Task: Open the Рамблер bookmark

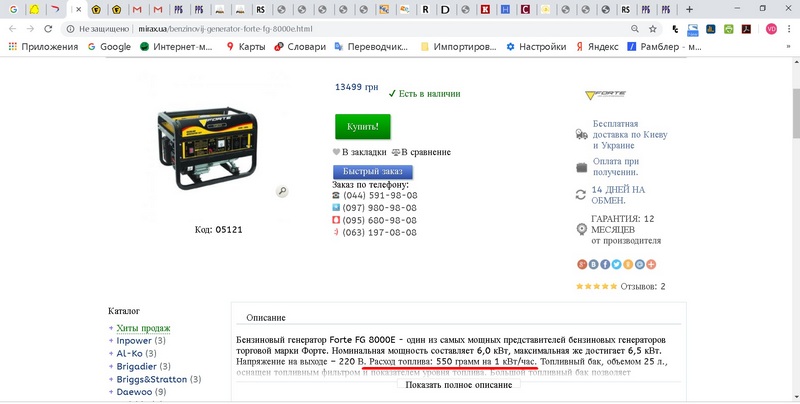Action: [x=664, y=46]
